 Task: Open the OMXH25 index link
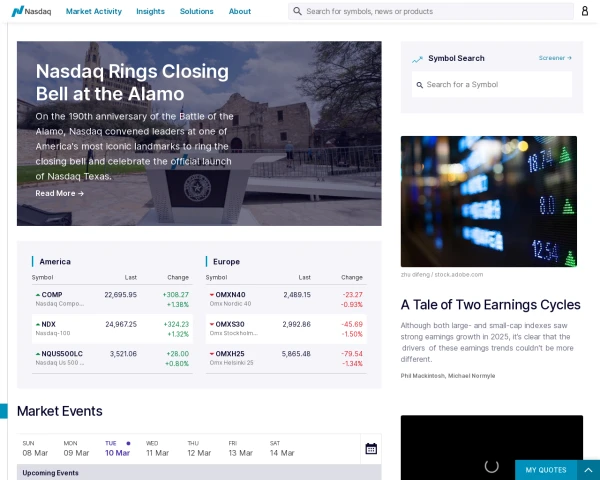click(x=230, y=354)
